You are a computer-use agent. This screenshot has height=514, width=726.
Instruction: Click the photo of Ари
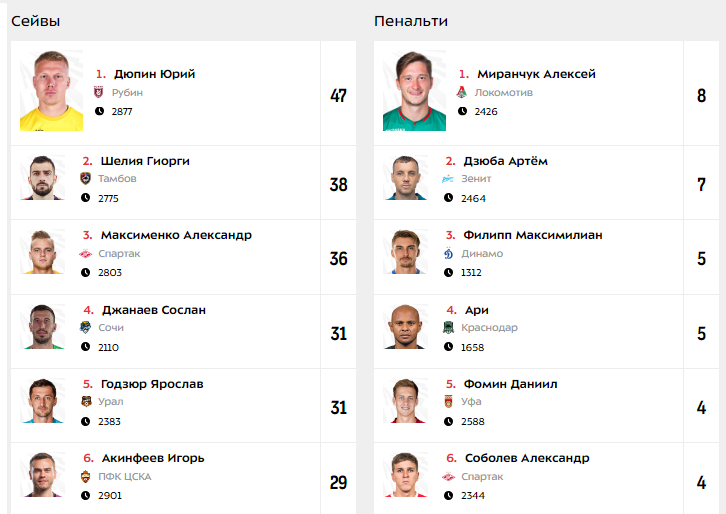coord(405,326)
